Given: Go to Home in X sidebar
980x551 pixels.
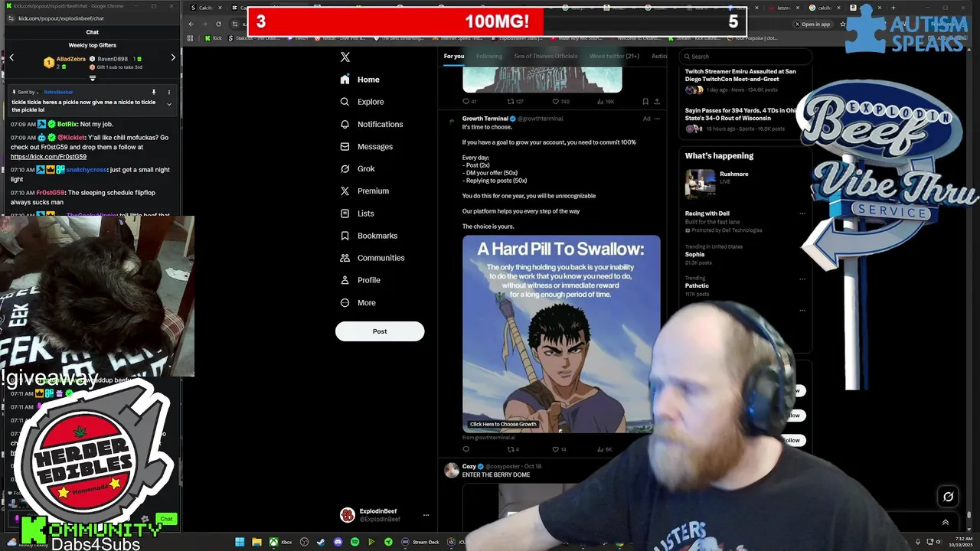Looking at the screenshot, I should [x=361, y=80].
